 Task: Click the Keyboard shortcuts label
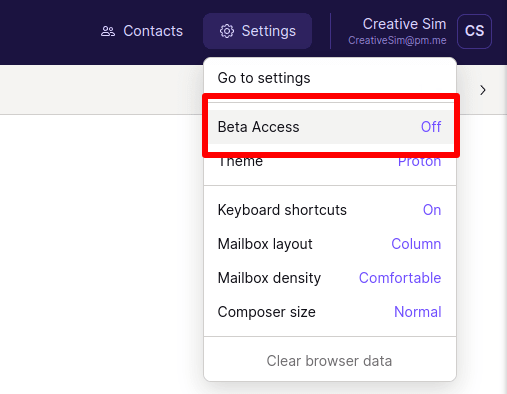[x=282, y=210]
